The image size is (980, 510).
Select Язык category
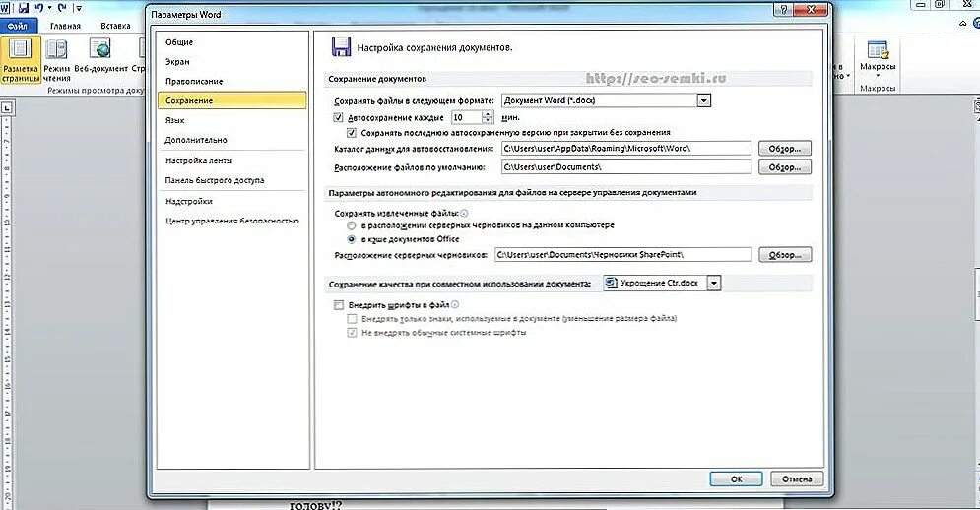(x=231, y=120)
